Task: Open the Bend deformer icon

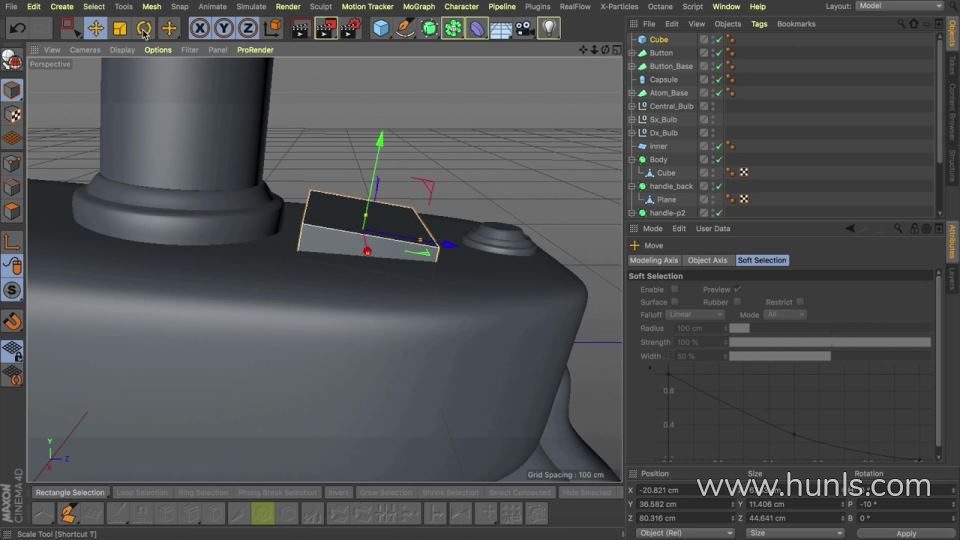Action: click(477, 28)
